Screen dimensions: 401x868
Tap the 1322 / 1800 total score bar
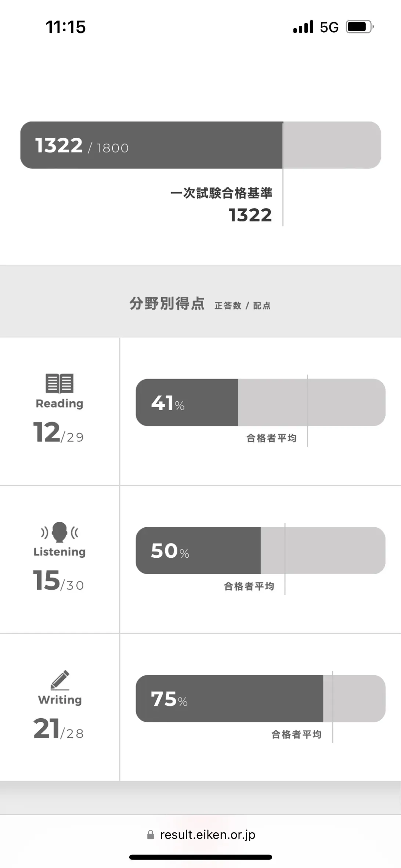click(201, 145)
